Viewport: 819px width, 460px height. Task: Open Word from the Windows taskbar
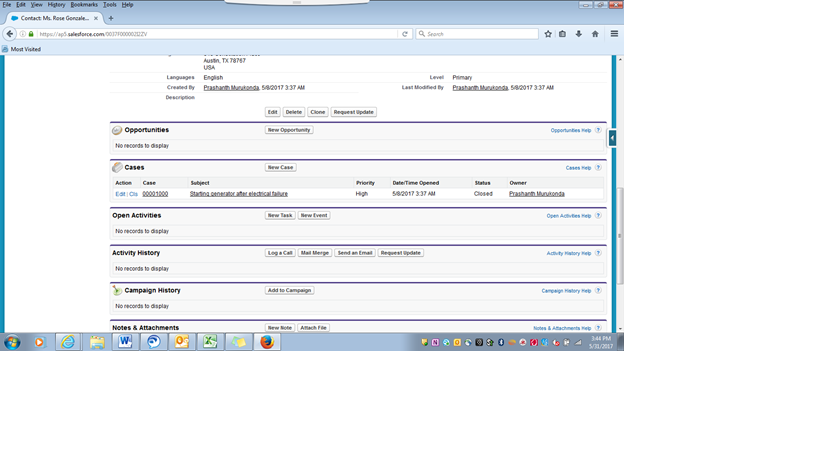[x=125, y=342]
